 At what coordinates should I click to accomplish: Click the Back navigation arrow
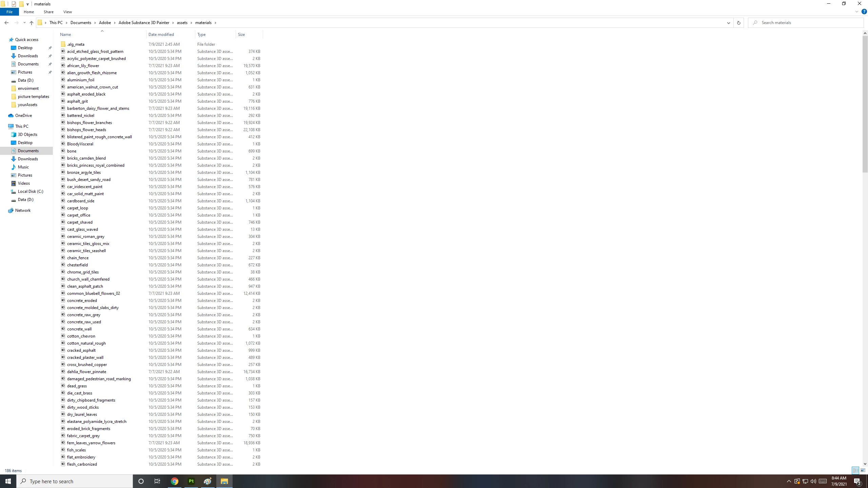tap(6, 23)
